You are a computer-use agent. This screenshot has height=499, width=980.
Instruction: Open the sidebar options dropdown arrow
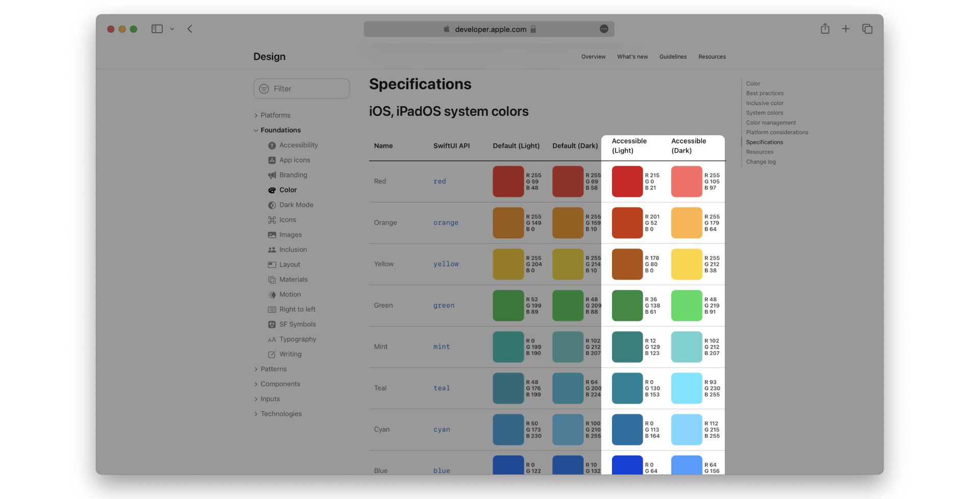click(x=172, y=29)
